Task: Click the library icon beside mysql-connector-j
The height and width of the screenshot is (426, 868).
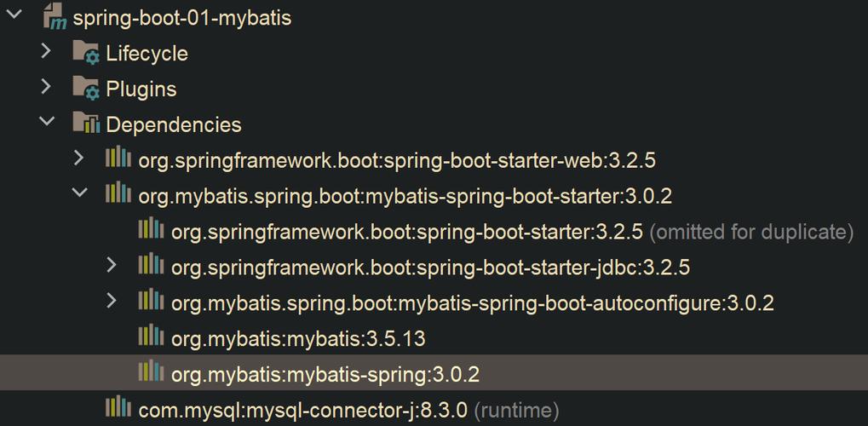Action: click(x=118, y=409)
